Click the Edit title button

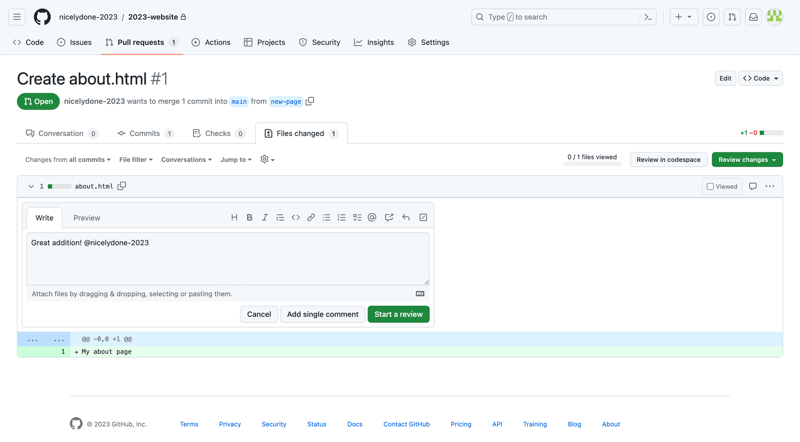click(x=725, y=78)
